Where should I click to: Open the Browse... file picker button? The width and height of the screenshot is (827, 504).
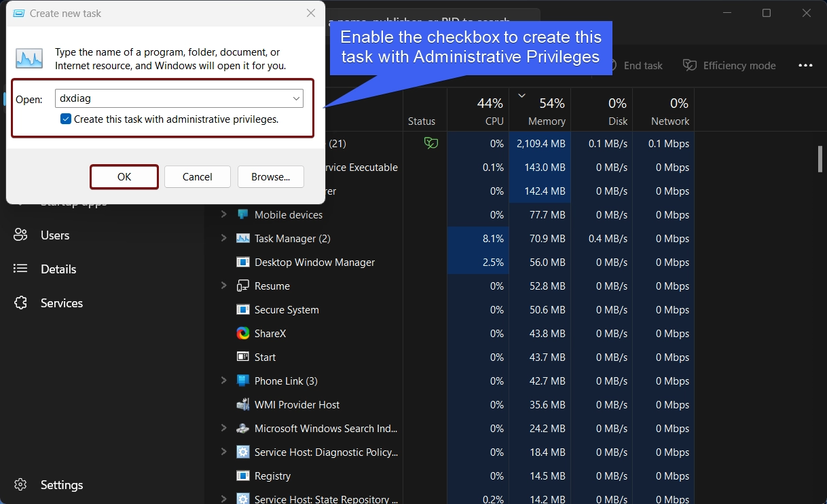[271, 177]
